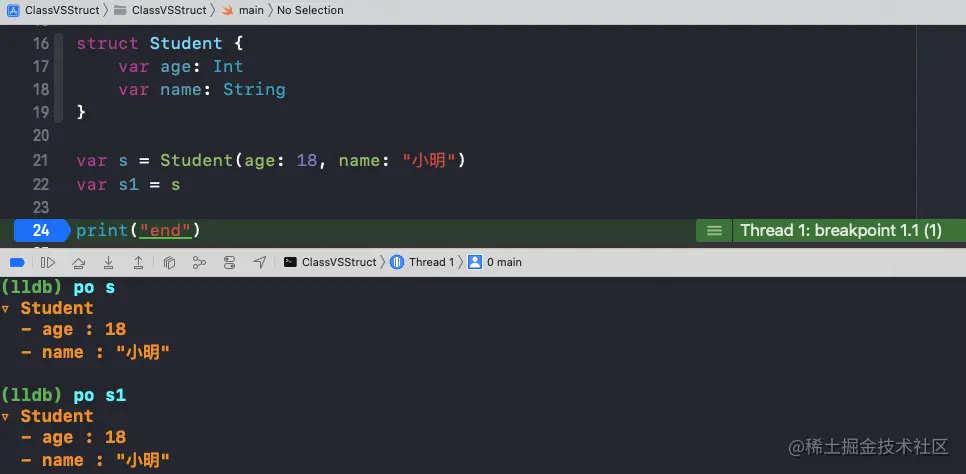This screenshot has height=474, width=966.
Task: Click 'po s' command in console
Action: point(94,287)
